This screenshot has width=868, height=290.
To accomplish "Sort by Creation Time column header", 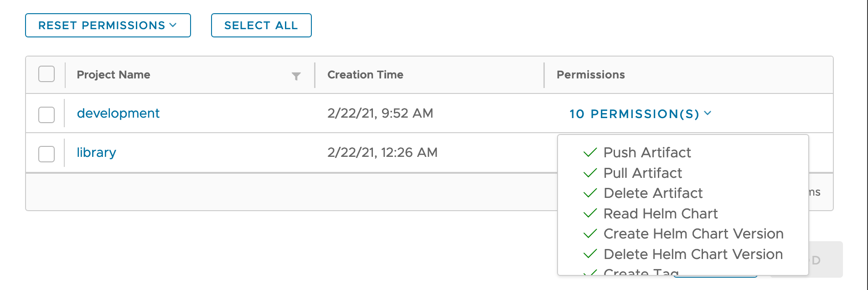I will click(365, 75).
